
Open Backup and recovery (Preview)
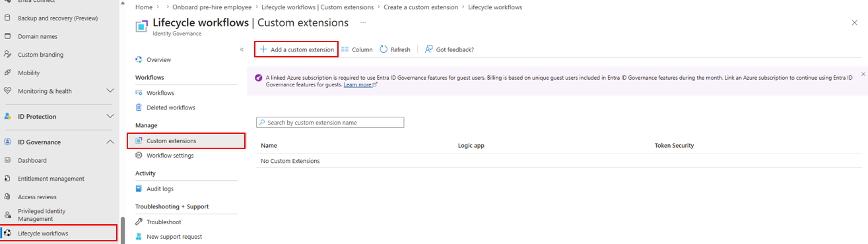(58, 18)
